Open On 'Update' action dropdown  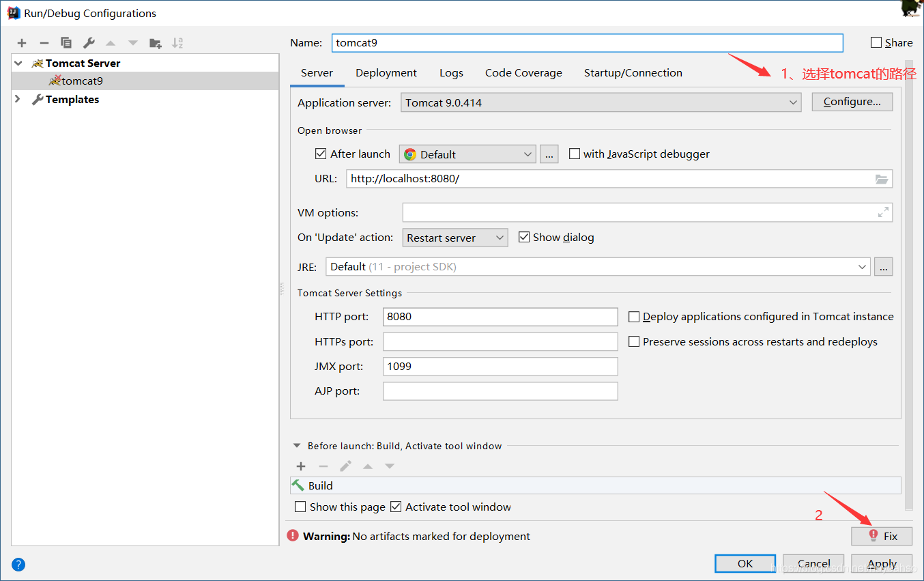coord(455,238)
